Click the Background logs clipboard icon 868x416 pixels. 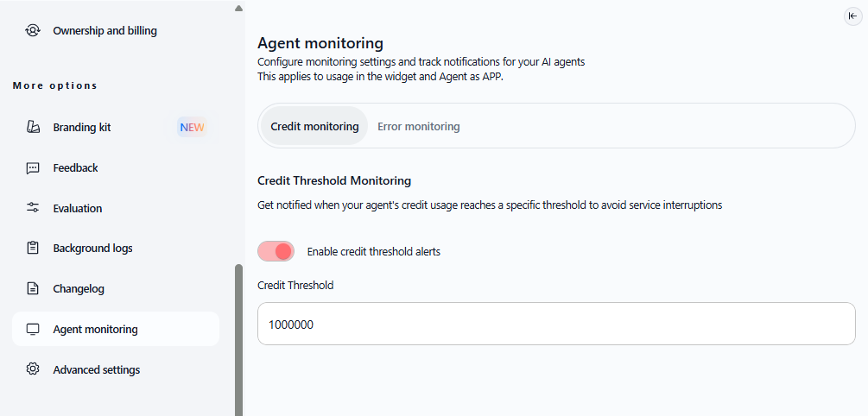click(x=33, y=249)
